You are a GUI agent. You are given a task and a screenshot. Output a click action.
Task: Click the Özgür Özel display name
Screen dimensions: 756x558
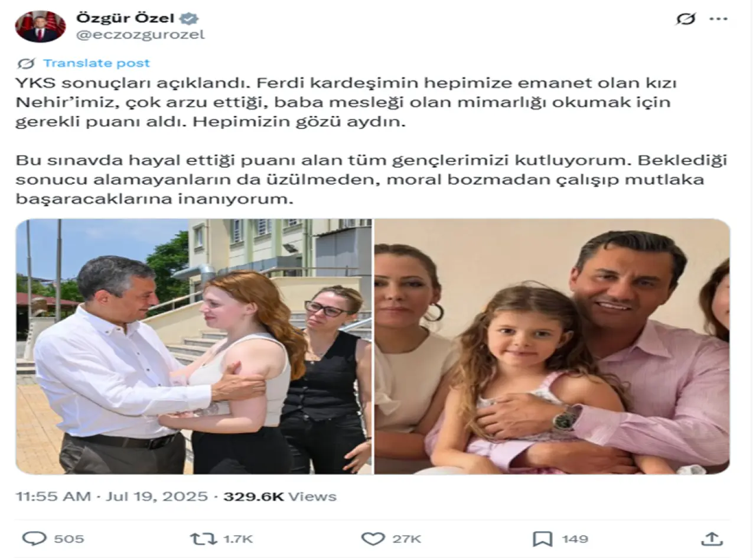[125, 18]
